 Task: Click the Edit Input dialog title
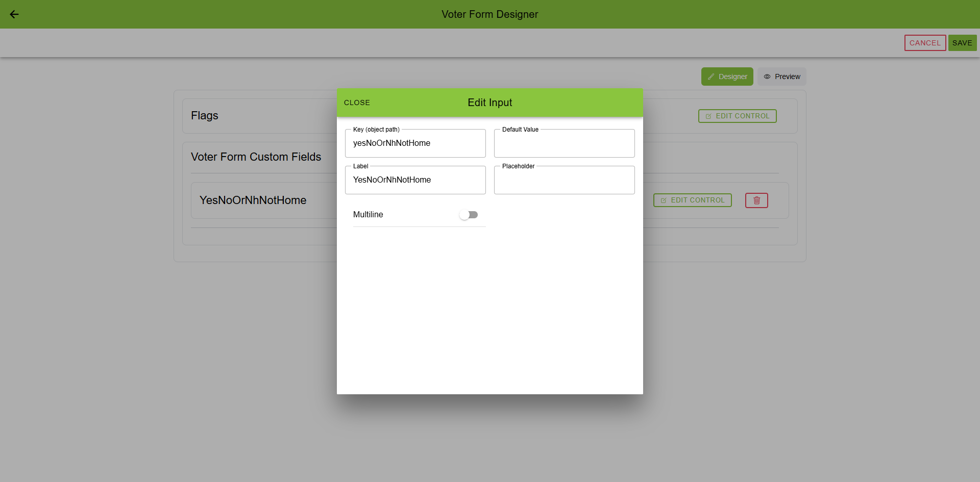(489, 103)
